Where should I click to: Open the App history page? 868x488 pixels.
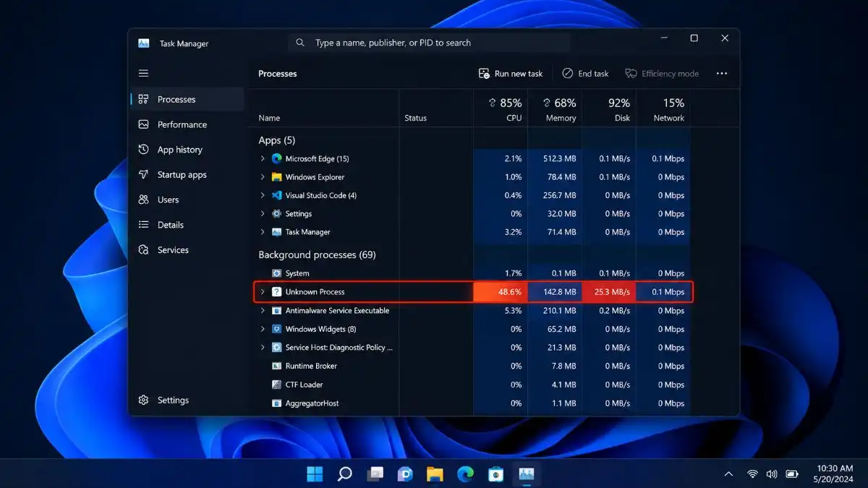[x=189, y=150]
